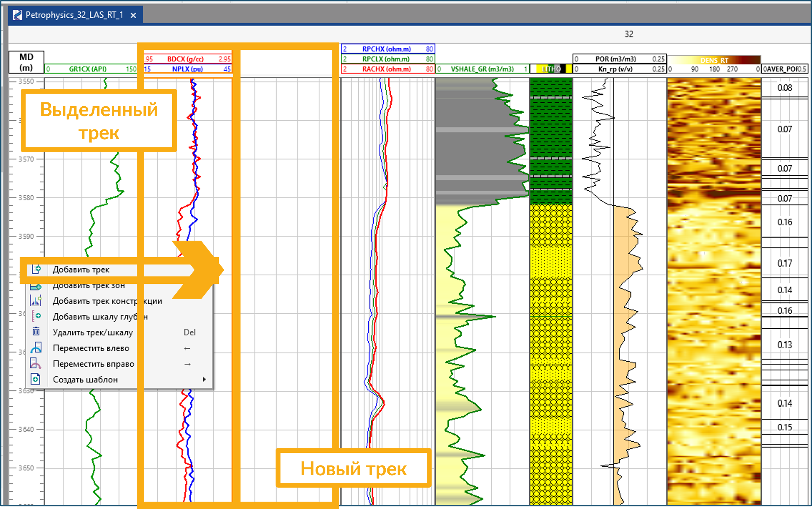Viewport: 812px width, 509px height.
Task: Select the POR (m3/m3) curve header
Action: (x=620, y=59)
